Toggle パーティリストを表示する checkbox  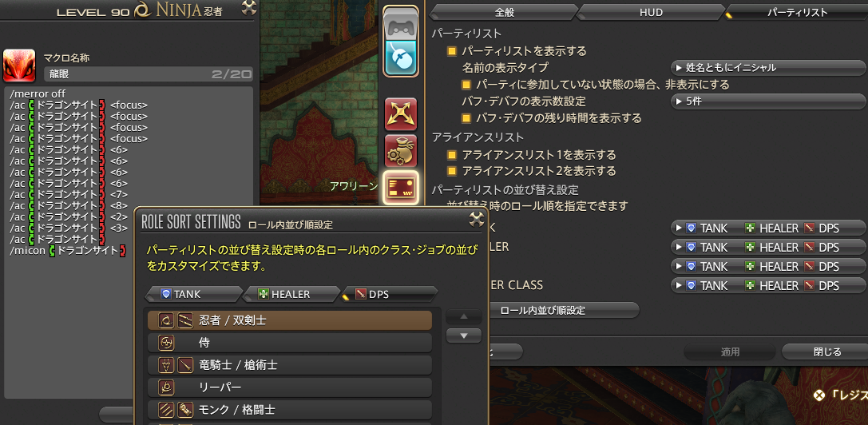[452, 51]
